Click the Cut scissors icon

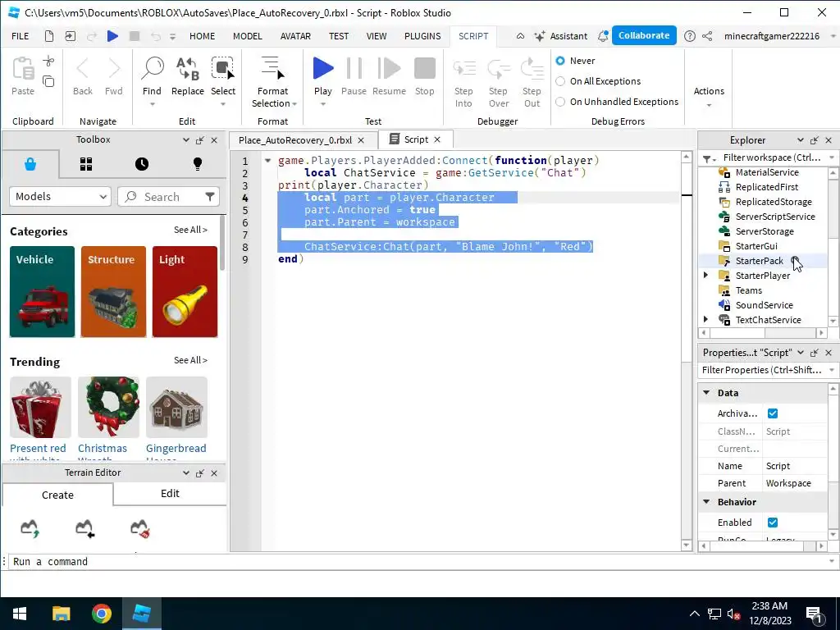[x=48, y=61]
